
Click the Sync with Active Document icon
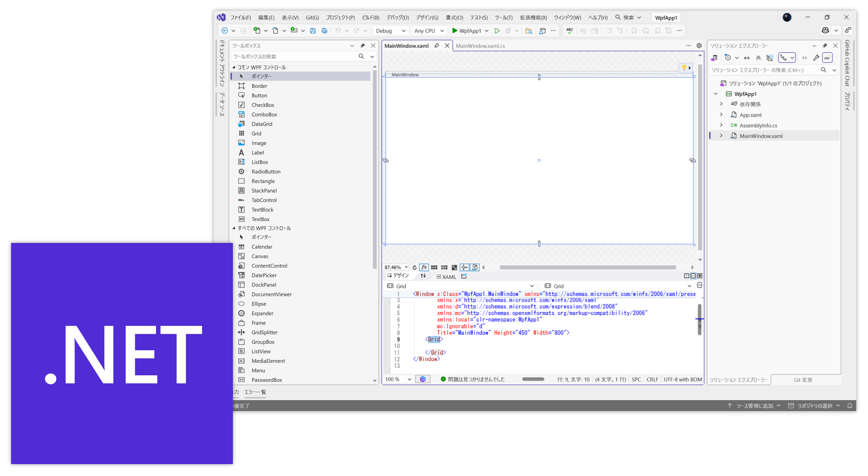point(747,58)
